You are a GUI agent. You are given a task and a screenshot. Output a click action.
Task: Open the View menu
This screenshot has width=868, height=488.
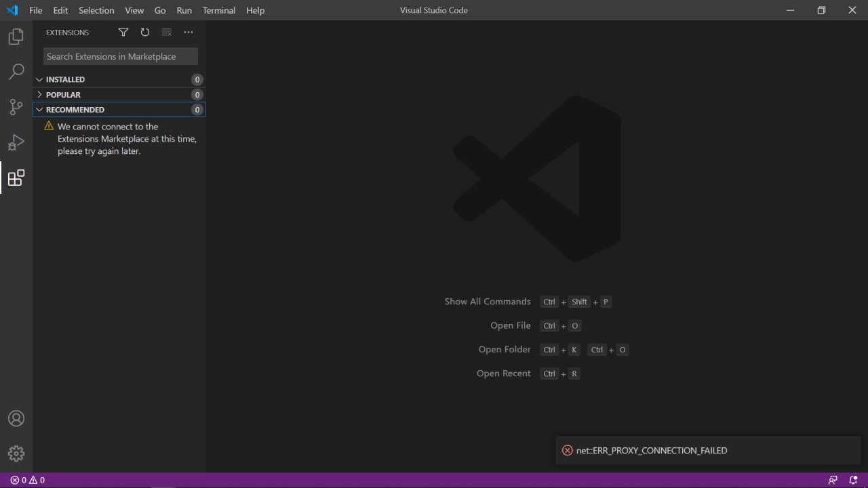[134, 10]
